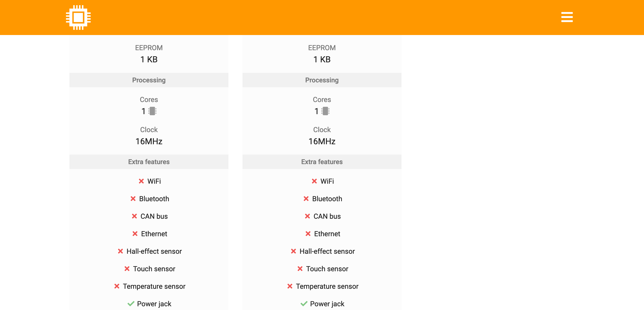Click left column Processing section header

coord(149,80)
